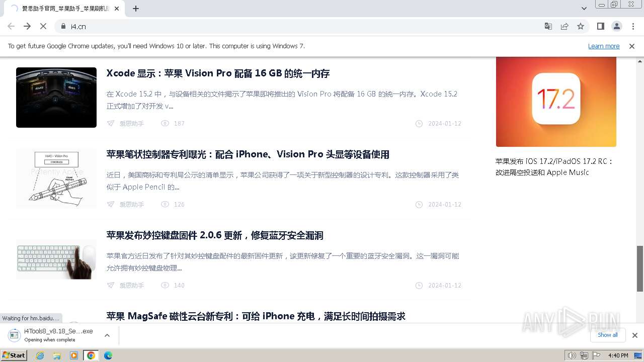Open File Explorer from taskbar

[57, 355]
